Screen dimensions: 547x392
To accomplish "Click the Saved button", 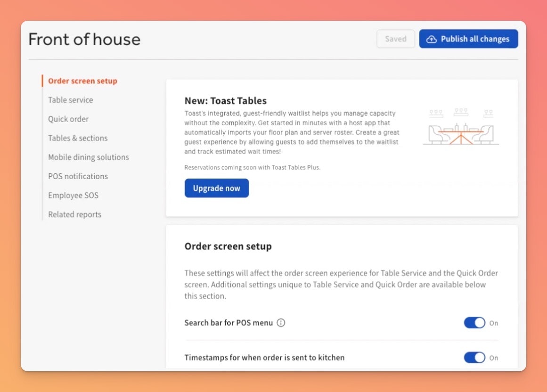I will [x=396, y=39].
